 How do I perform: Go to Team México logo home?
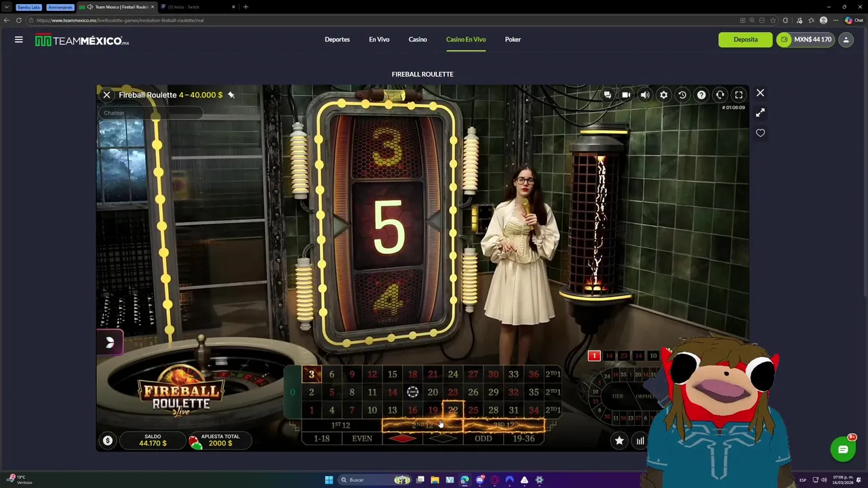point(82,41)
